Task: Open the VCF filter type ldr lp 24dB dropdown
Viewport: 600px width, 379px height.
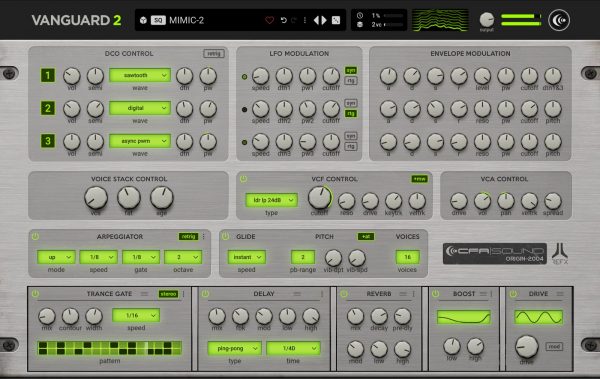Action: pyautogui.click(x=271, y=200)
